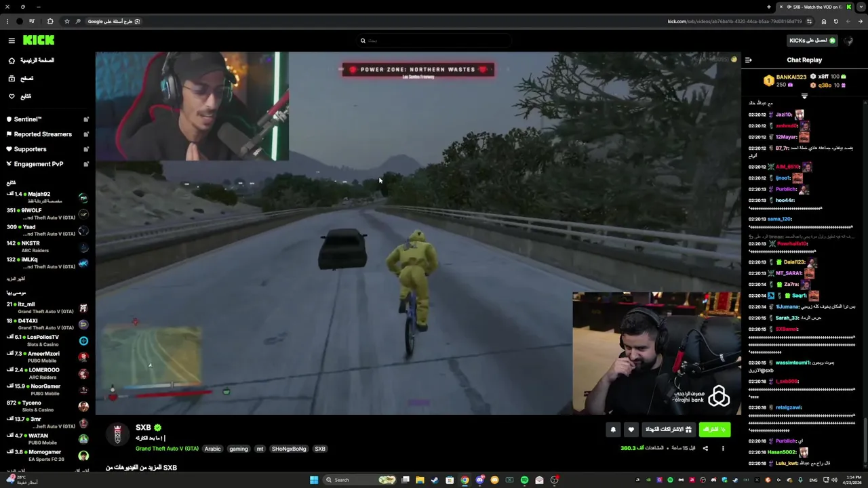Select the SHoNgxBoNg tag

[289, 449]
